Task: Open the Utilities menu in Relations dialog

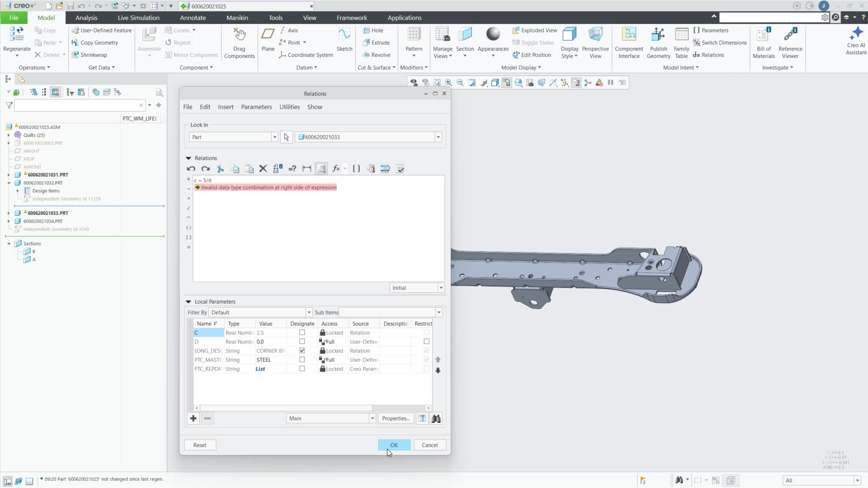Action: (289, 107)
